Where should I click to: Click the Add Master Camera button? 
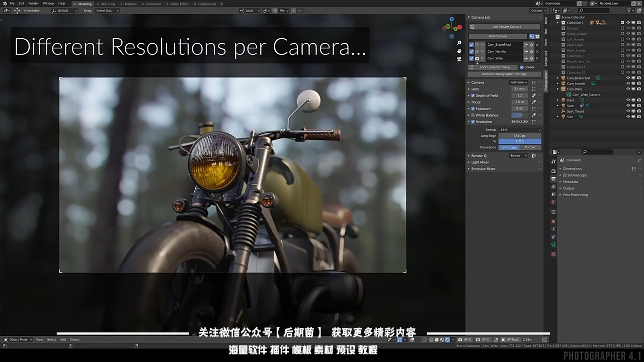507,27
